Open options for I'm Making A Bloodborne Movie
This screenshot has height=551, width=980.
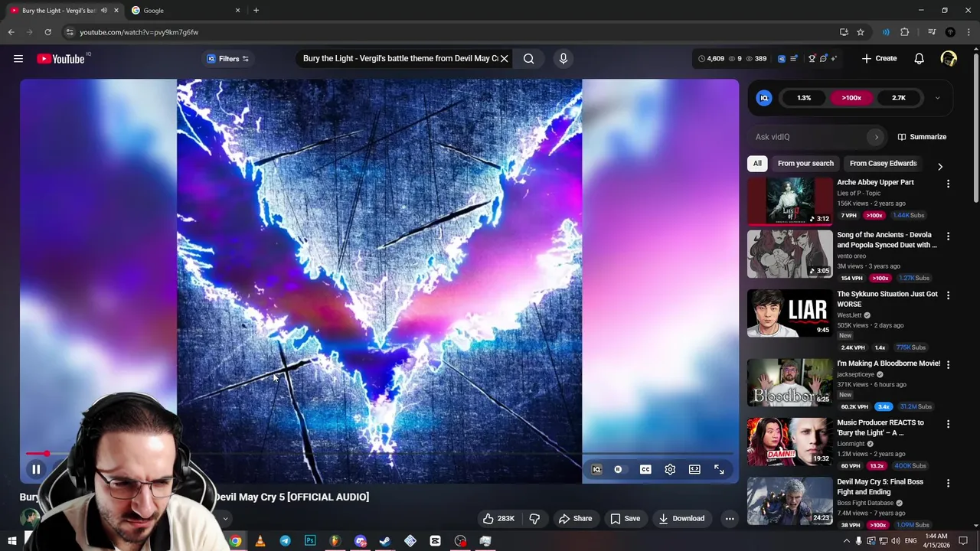[948, 365]
